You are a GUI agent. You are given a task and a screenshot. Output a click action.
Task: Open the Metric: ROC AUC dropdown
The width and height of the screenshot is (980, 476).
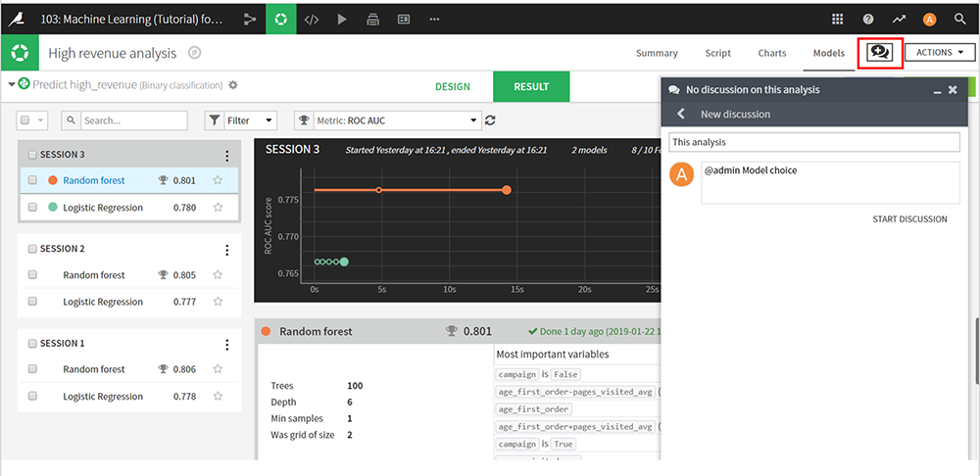tap(396, 120)
